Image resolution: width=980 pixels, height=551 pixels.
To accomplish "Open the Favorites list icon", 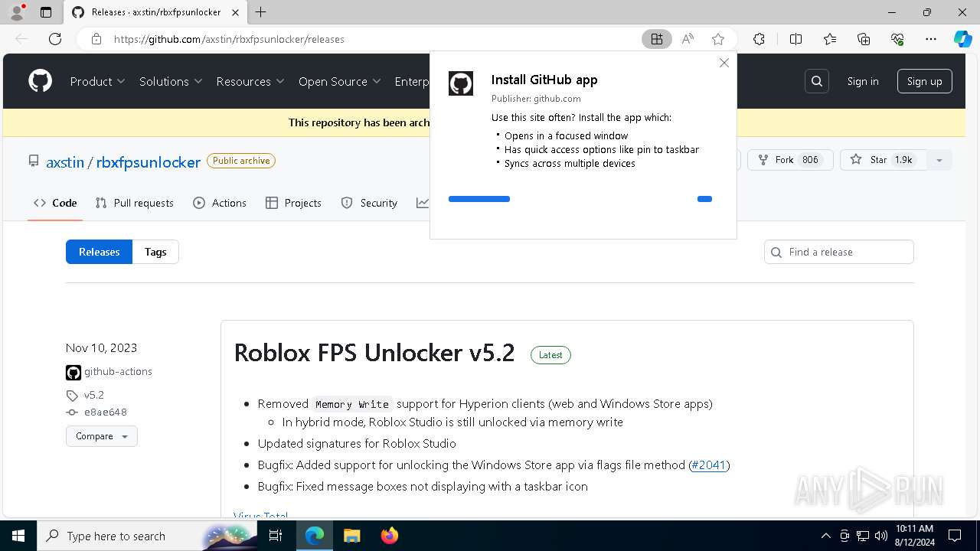I will (830, 39).
